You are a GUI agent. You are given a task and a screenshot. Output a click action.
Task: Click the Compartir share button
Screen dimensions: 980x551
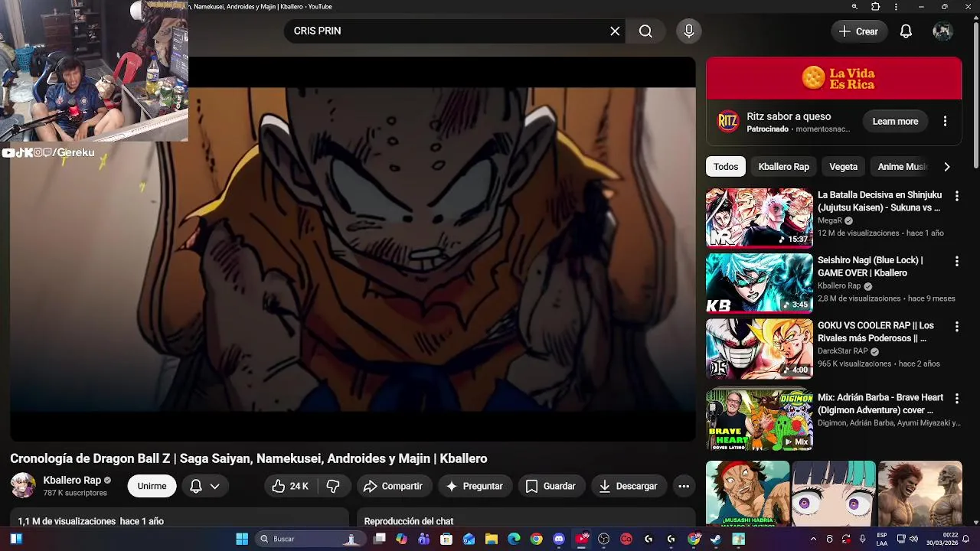(393, 486)
